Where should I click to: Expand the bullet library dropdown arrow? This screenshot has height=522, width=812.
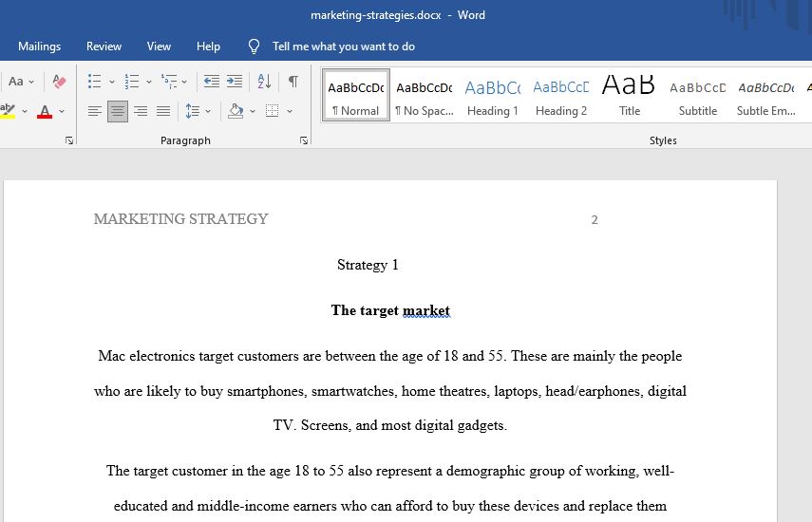tap(111, 82)
